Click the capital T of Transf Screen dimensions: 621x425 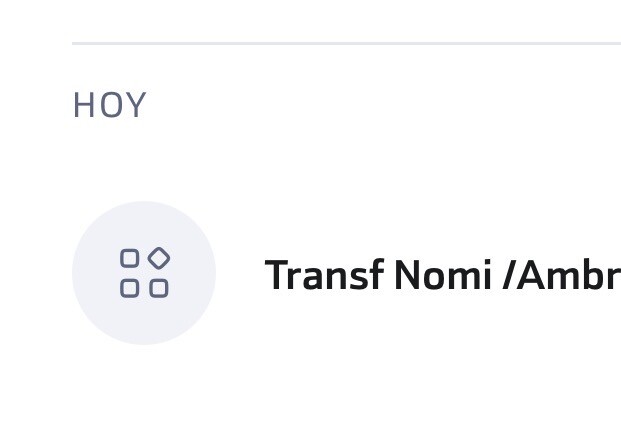click(276, 274)
